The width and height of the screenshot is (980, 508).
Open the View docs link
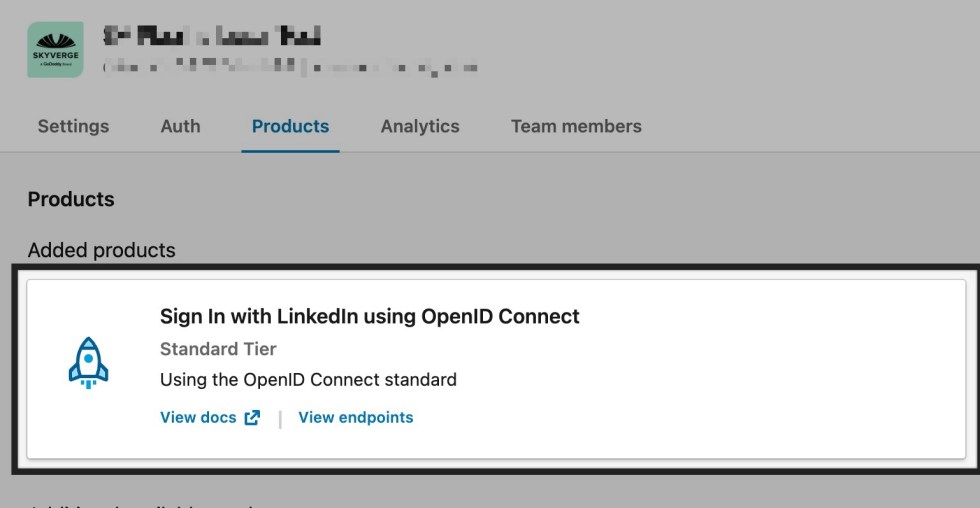pos(198,417)
